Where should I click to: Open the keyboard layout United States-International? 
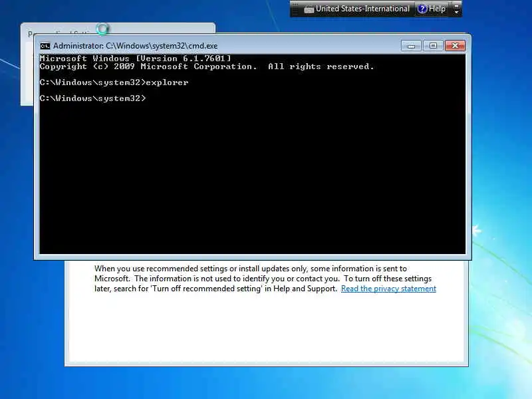tap(357, 9)
